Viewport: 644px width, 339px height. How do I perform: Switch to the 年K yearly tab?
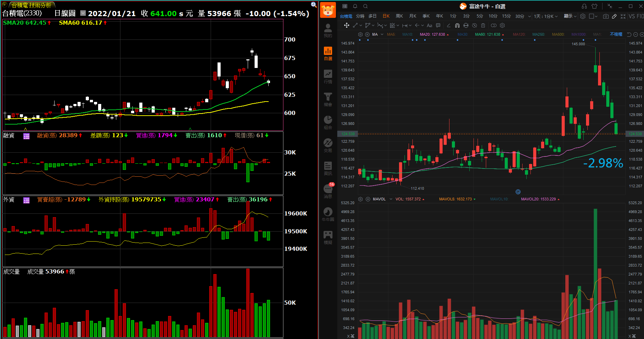(440, 16)
